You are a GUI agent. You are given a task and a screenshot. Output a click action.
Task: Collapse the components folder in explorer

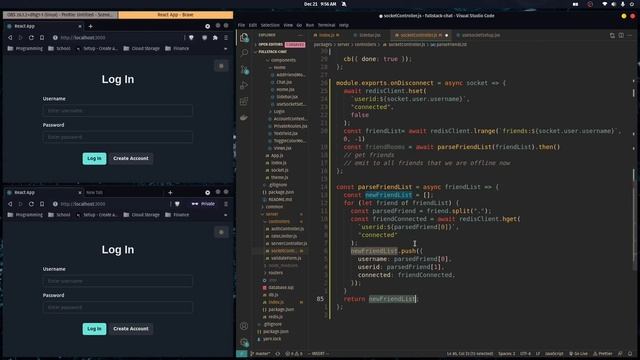(x=282, y=60)
